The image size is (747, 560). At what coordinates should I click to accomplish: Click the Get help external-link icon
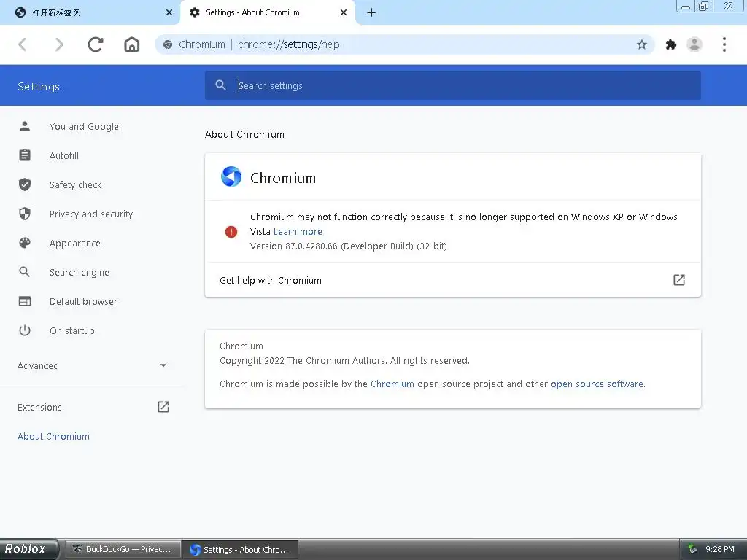[x=679, y=280]
